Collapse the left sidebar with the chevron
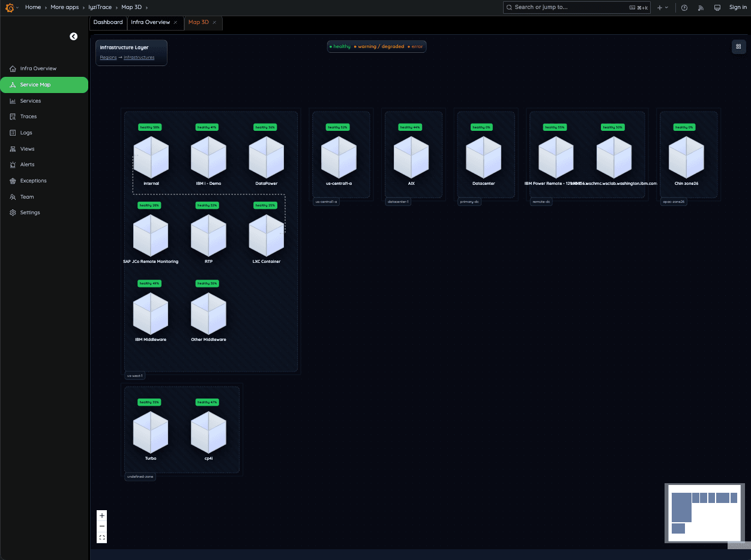Viewport: 751px width, 560px height. pos(73,37)
